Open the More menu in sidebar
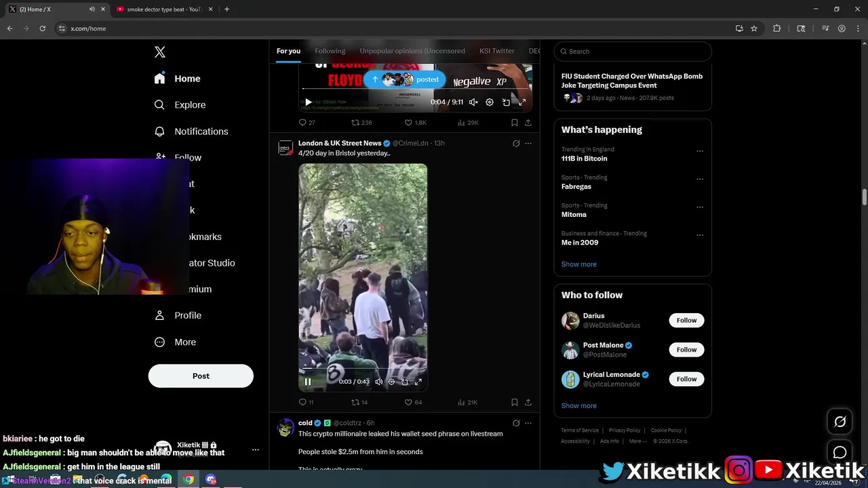This screenshot has width=868, height=488. 176,342
